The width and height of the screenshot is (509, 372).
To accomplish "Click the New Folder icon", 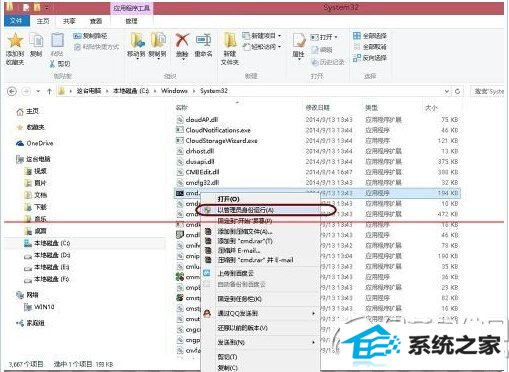I will [230, 41].
